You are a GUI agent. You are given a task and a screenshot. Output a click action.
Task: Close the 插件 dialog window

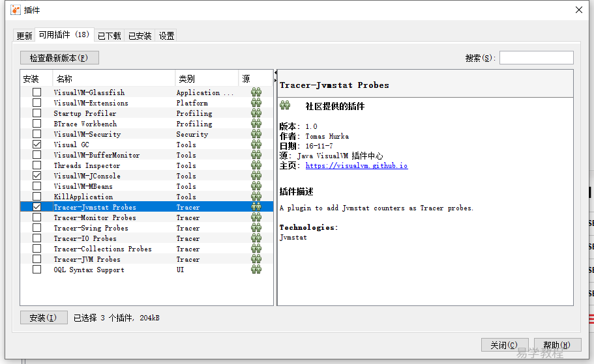coord(579,10)
